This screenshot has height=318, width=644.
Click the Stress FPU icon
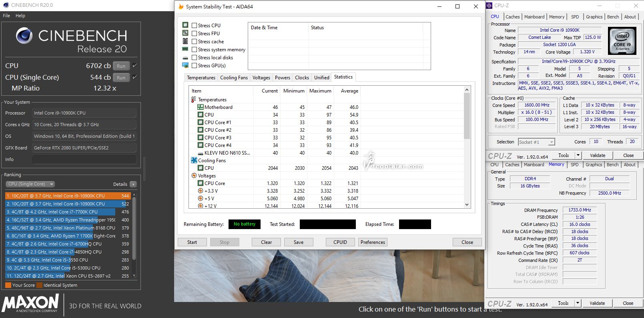[185, 33]
